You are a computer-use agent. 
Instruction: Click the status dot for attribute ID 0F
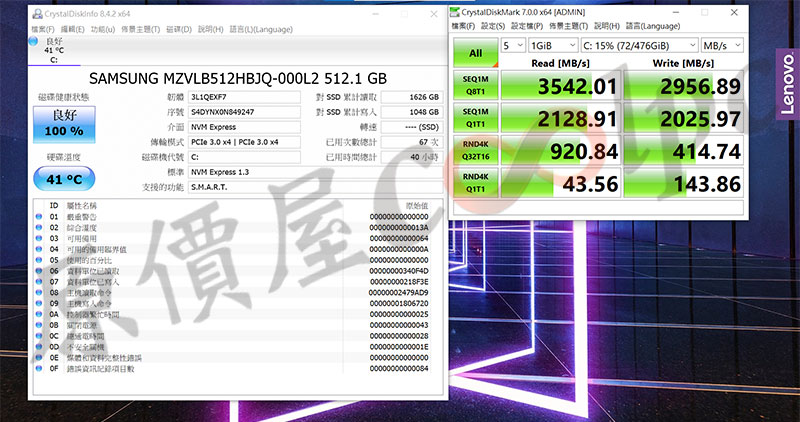point(39,368)
